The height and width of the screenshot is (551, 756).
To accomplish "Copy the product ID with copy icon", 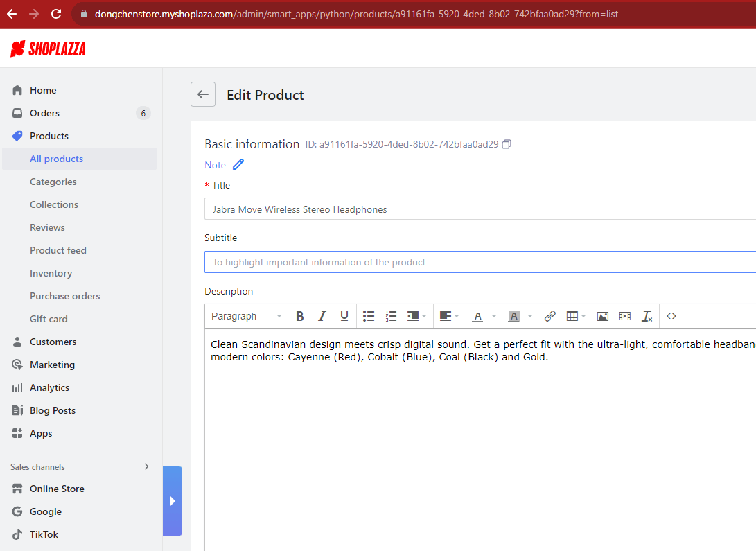I will (507, 144).
